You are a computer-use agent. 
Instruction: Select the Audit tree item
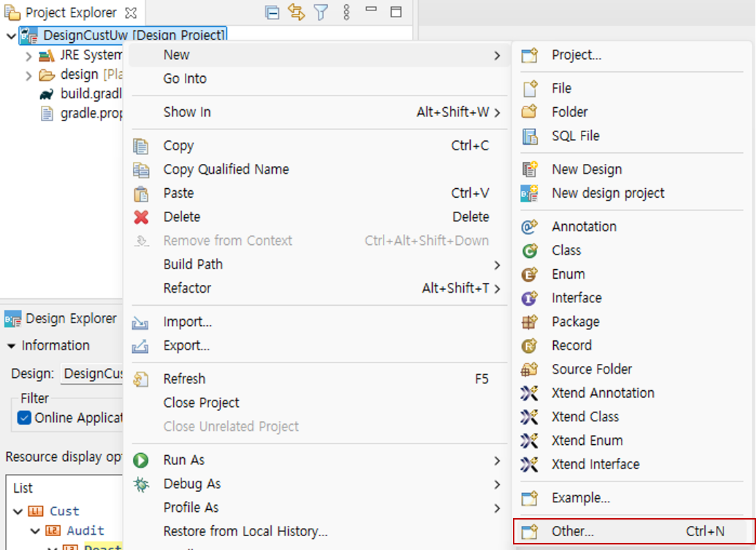pos(85,531)
